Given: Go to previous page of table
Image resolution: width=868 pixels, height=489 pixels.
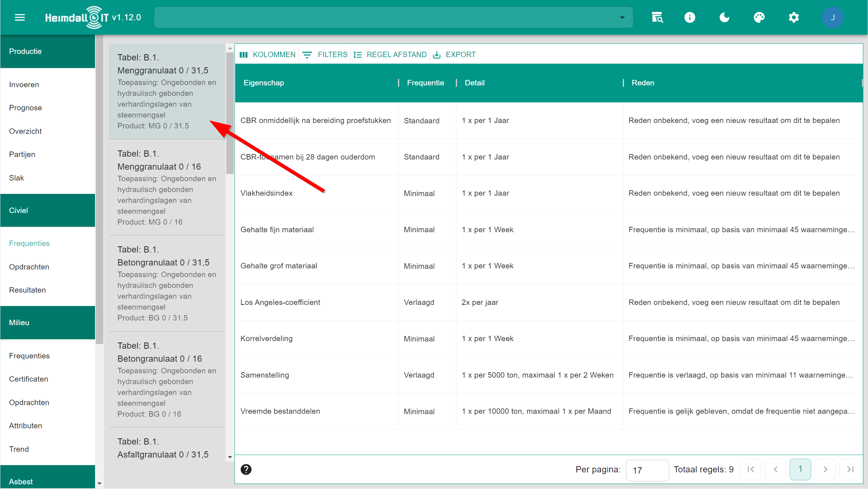Looking at the screenshot, I should tap(775, 469).
